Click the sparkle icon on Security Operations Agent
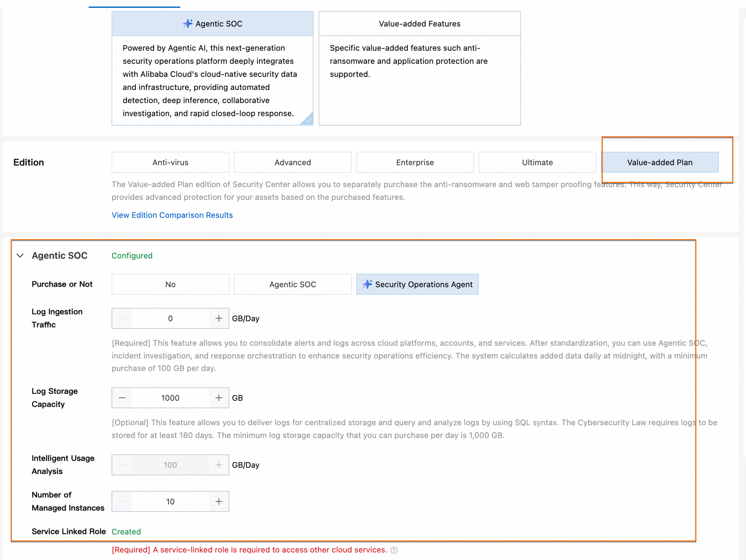 (367, 284)
